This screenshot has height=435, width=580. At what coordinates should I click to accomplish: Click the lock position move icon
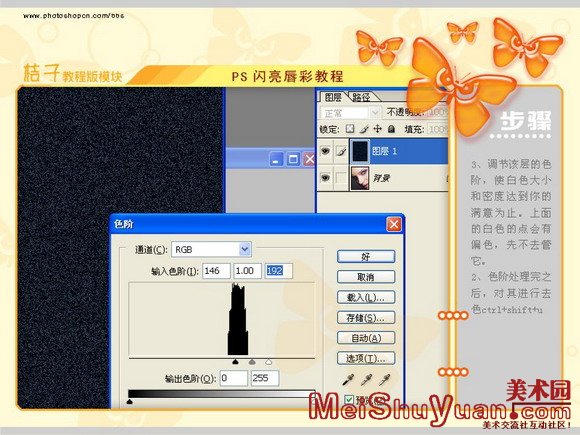pyautogui.click(x=377, y=129)
